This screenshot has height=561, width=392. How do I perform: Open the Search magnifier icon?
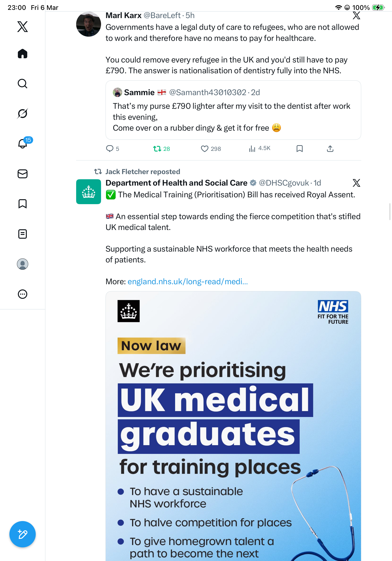[23, 84]
